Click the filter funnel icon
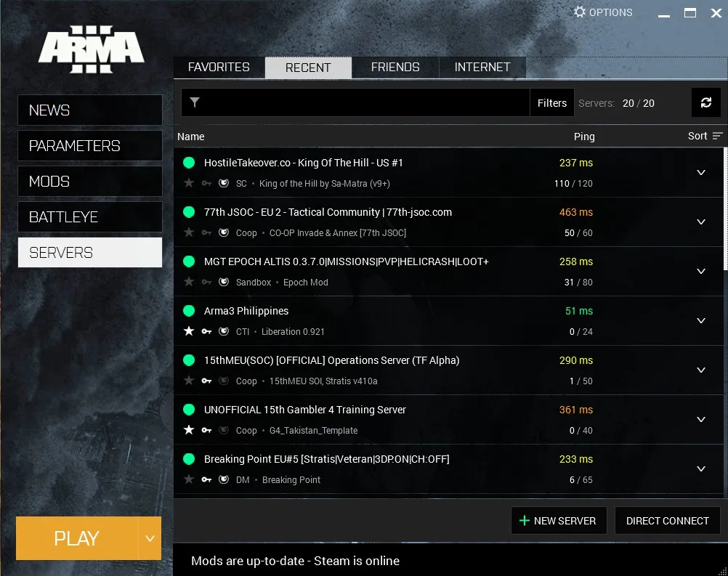This screenshot has width=728, height=576. 195,102
